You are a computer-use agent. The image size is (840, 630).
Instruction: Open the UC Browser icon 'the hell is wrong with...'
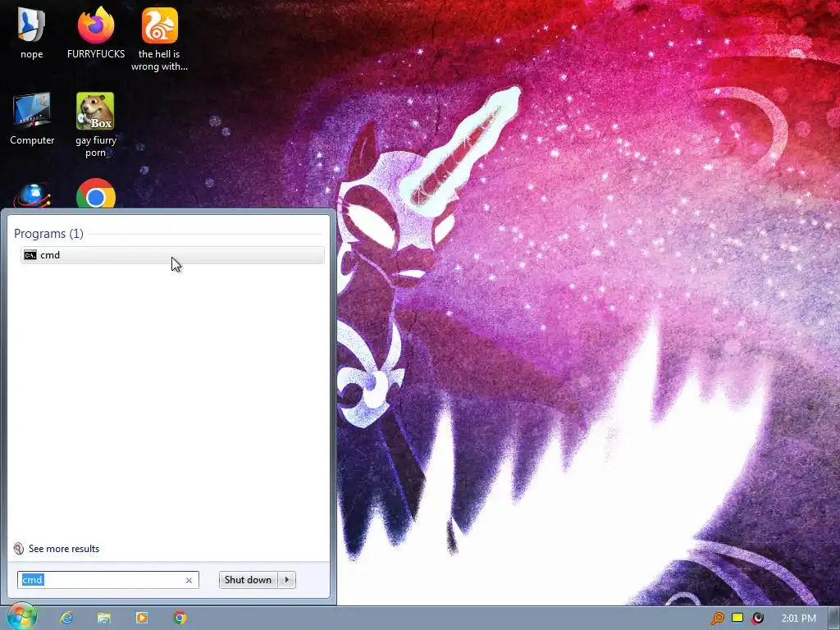pyautogui.click(x=159, y=39)
